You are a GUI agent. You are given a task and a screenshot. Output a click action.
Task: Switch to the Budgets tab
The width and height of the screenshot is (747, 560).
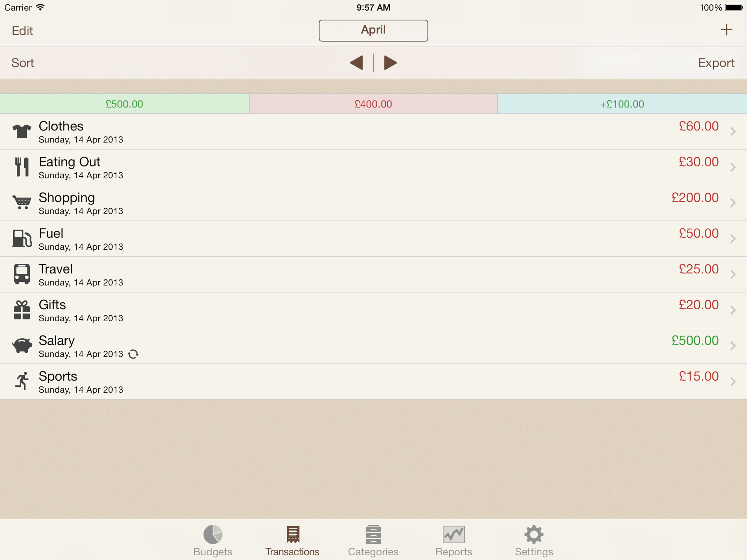point(213,540)
